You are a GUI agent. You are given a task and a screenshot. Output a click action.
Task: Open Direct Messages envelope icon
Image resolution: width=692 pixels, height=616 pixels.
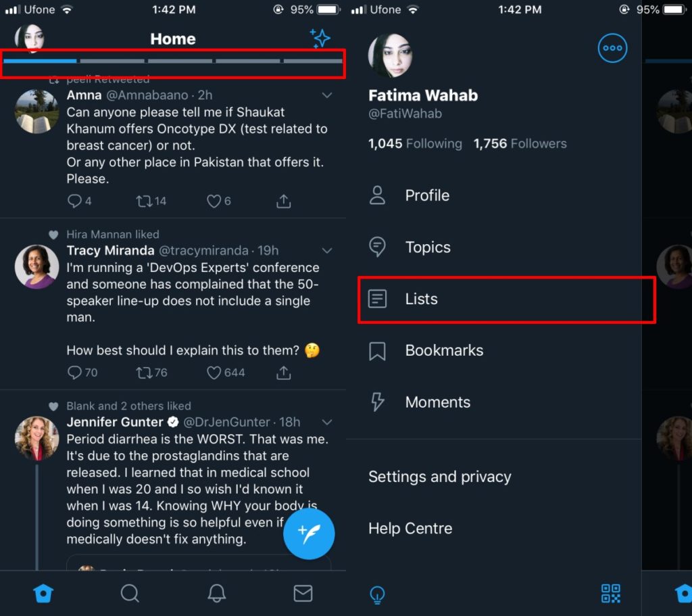click(x=303, y=592)
